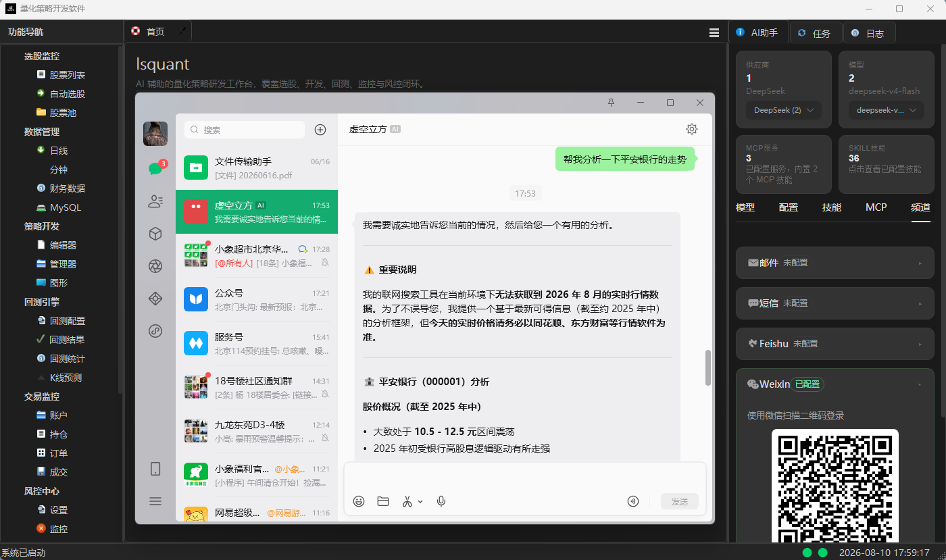946x560 pixels.
Task: Switch to the 日志 tab
Action: (869, 33)
